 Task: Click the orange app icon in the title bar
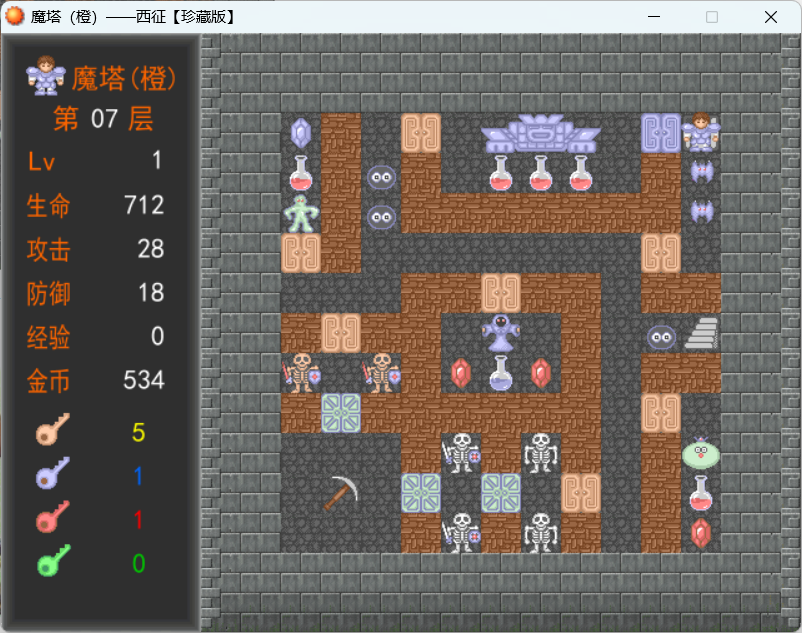click(15, 16)
